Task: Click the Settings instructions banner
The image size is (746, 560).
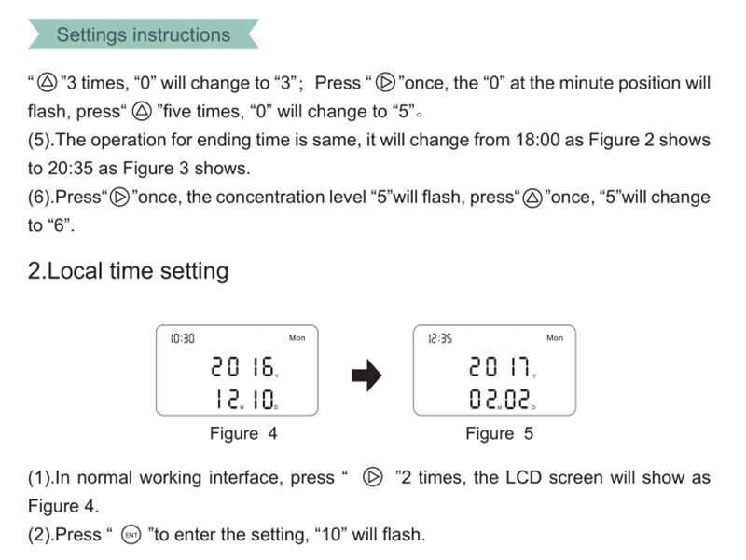Action: (x=144, y=34)
